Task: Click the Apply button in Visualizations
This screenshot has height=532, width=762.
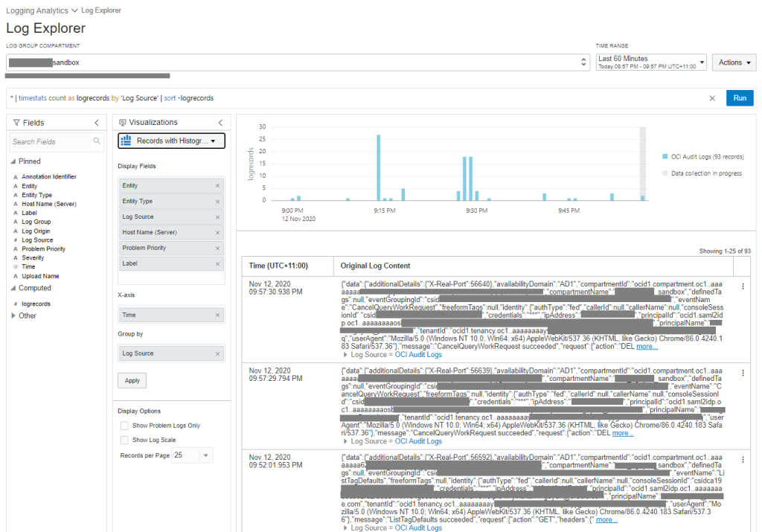Action: (132, 380)
